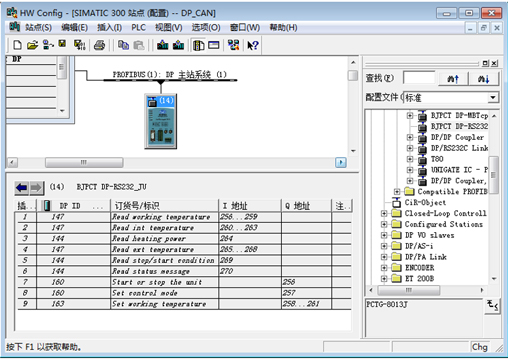Viewport: 508px width, 362px height.
Task: Select slot 1 Read working temperature row
Action: (183, 217)
